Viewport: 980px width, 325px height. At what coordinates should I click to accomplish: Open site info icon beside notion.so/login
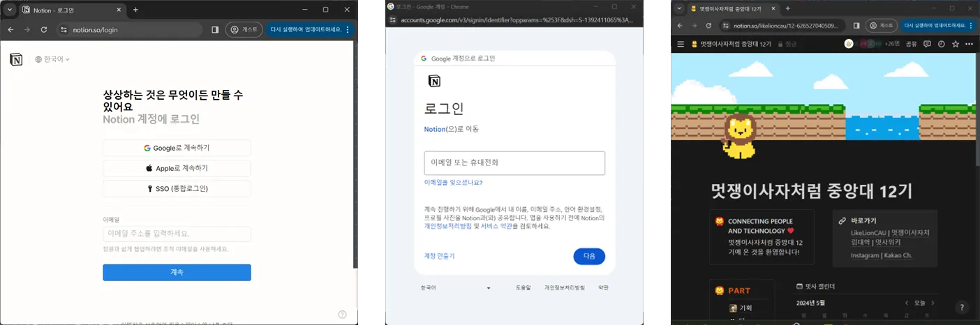click(x=64, y=30)
